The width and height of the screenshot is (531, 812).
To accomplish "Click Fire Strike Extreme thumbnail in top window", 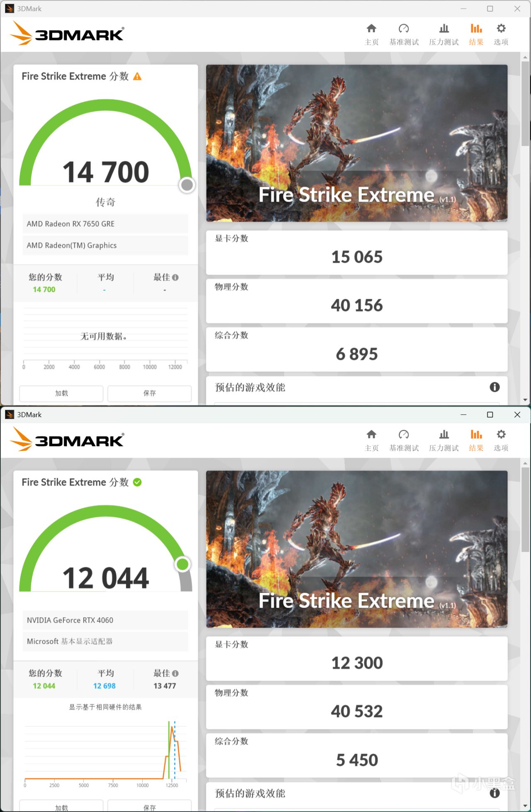I will click(x=357, y=143).
